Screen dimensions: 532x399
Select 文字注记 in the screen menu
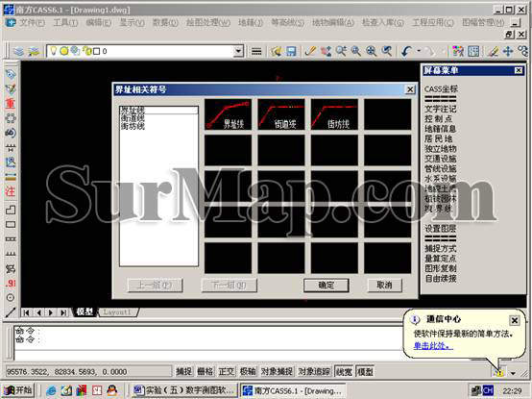pyautogui.click(x=441, y=109)
